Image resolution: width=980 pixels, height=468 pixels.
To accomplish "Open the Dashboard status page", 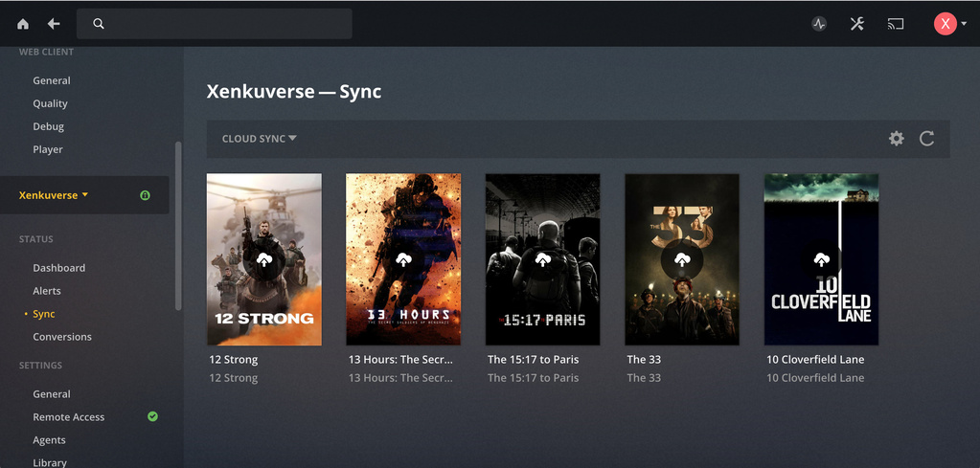I will pos(59,268).
